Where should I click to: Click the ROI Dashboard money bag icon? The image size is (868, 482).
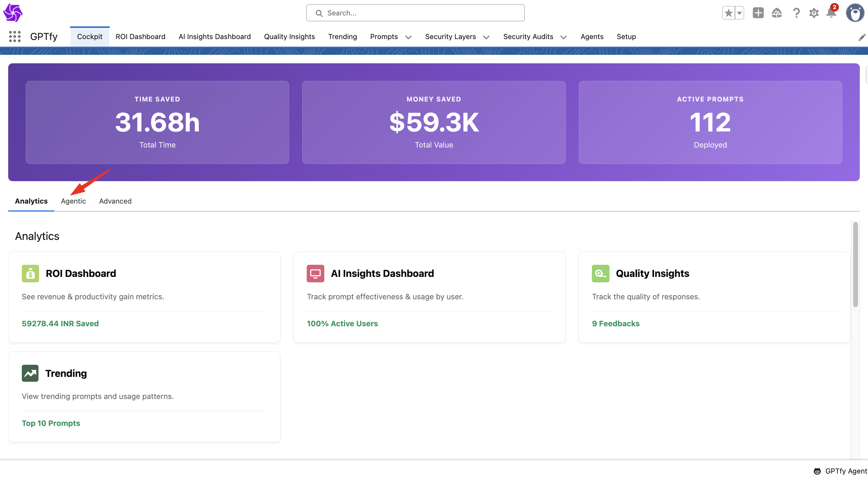pyautogui.click(x=30, y=274)
